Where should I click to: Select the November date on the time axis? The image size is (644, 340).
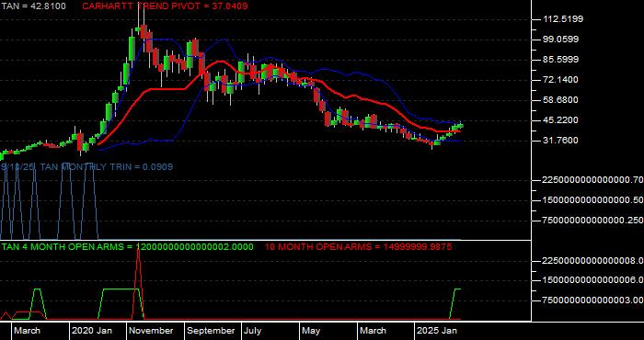click(x=152, y=331)
